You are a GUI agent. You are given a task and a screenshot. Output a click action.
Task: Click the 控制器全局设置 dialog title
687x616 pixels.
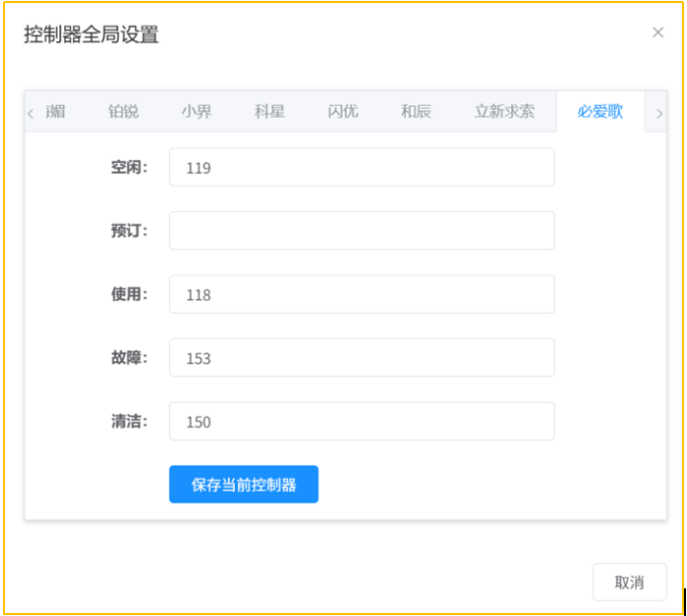coord(91,35)
